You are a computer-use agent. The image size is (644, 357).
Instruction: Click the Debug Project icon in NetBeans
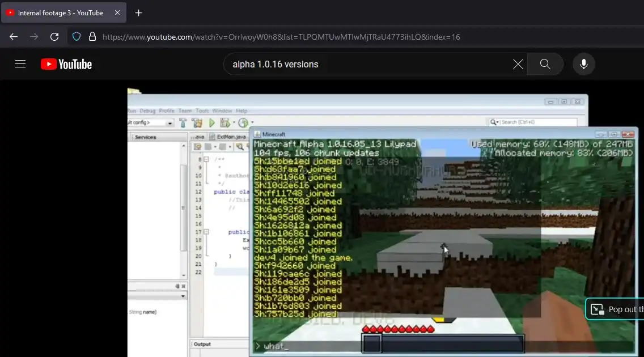pyautogui.click(x=225, y=122)
